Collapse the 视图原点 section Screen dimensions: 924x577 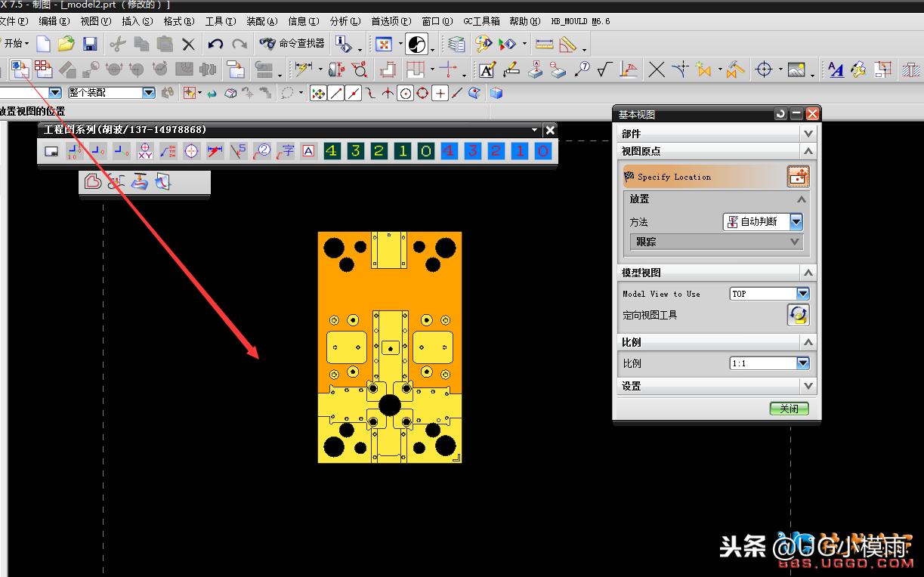(808, 150)
